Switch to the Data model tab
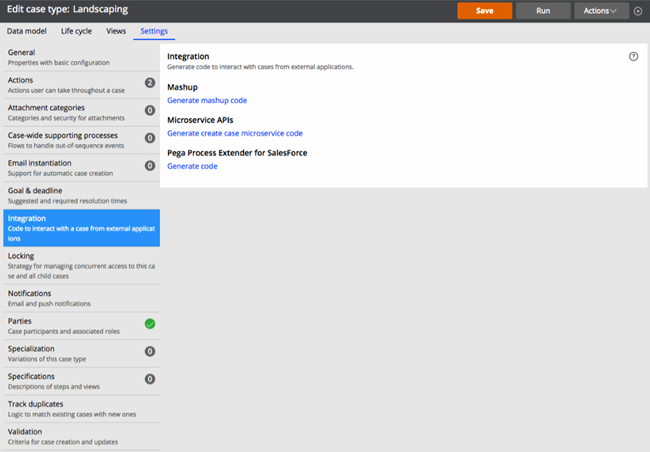650x452 pixels. [26, 31]
